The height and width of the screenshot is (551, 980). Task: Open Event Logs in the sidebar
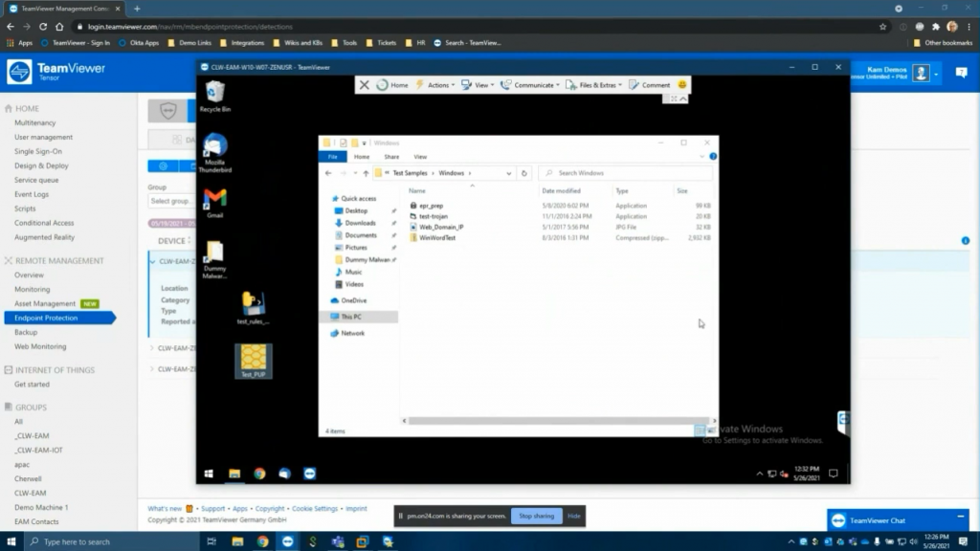click(x=32, y=194)
